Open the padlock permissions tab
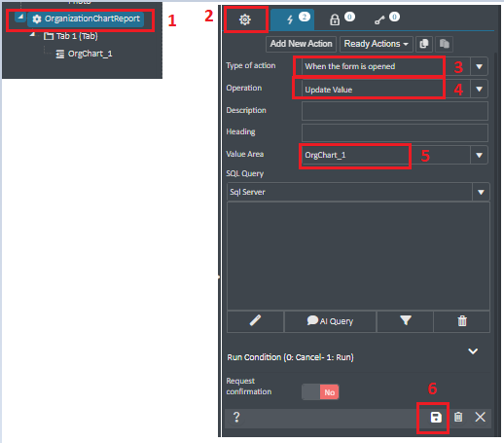Image resolution: width=504 pixels, height=443 pixels. (x=342, y=19)
